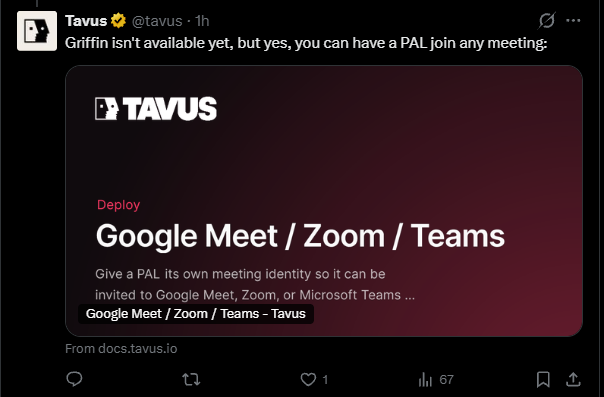Click the 67 views count

[x=446, y=380]
